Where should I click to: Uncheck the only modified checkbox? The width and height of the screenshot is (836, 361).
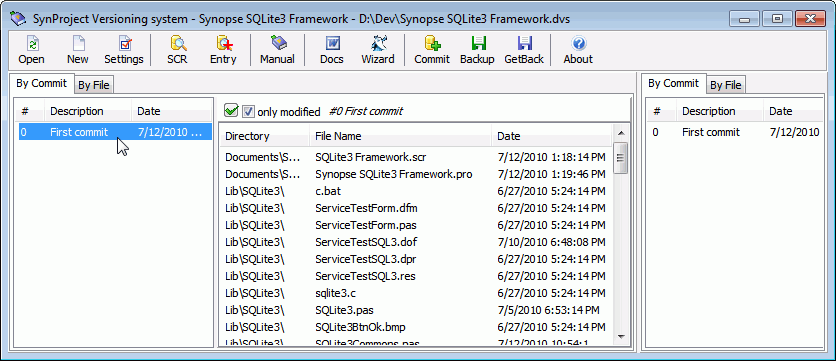pos(248,111)
